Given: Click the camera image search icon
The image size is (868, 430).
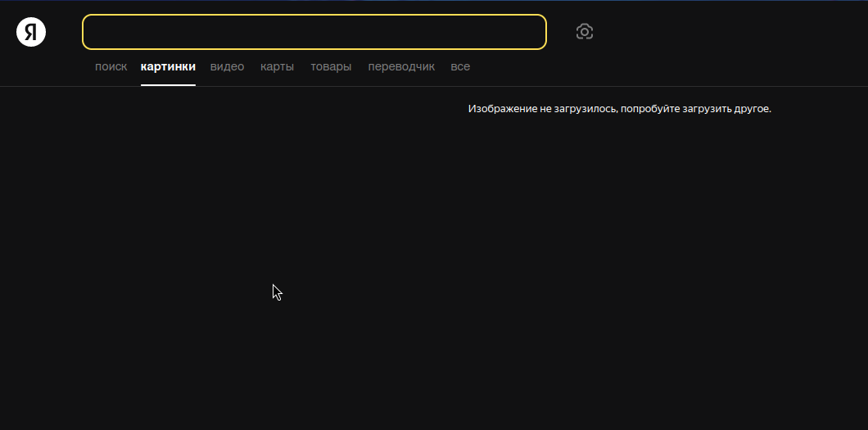Looking at the screenshot, I should [x=585, y=32].
